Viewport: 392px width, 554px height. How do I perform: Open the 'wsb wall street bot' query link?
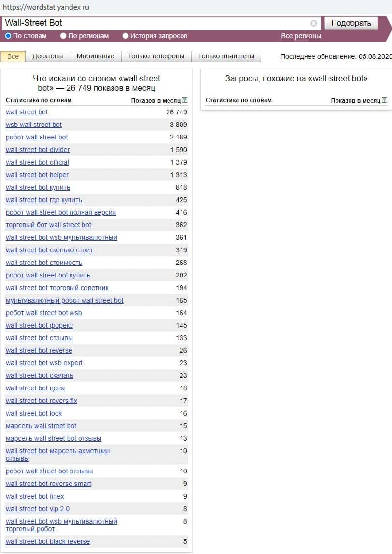[34, 125]
